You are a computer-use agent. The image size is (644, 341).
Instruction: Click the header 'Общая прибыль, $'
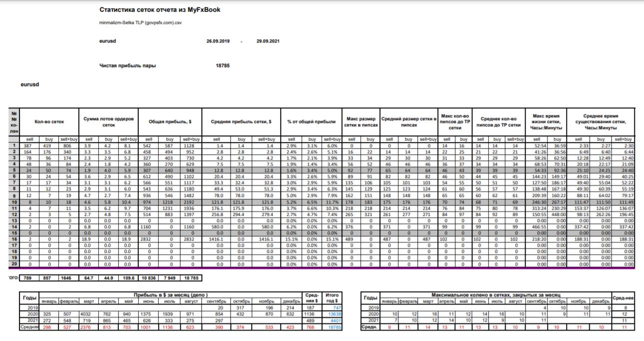171,122
